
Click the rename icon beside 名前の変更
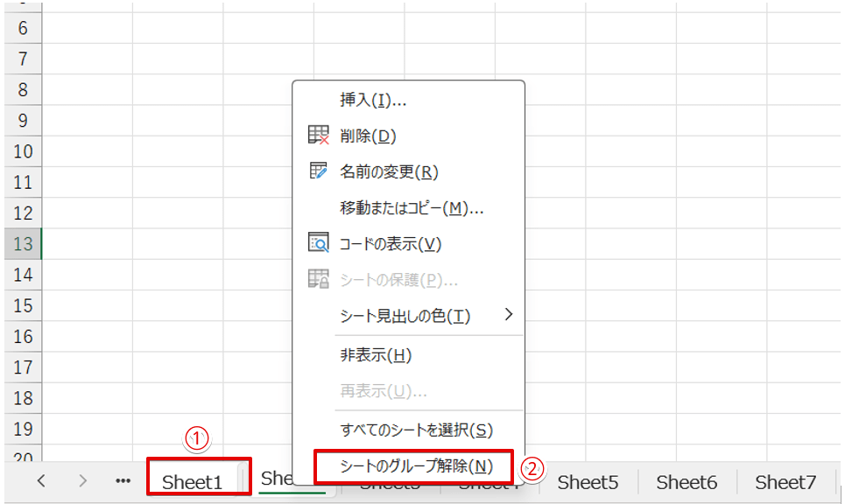(x=318, y=171)
